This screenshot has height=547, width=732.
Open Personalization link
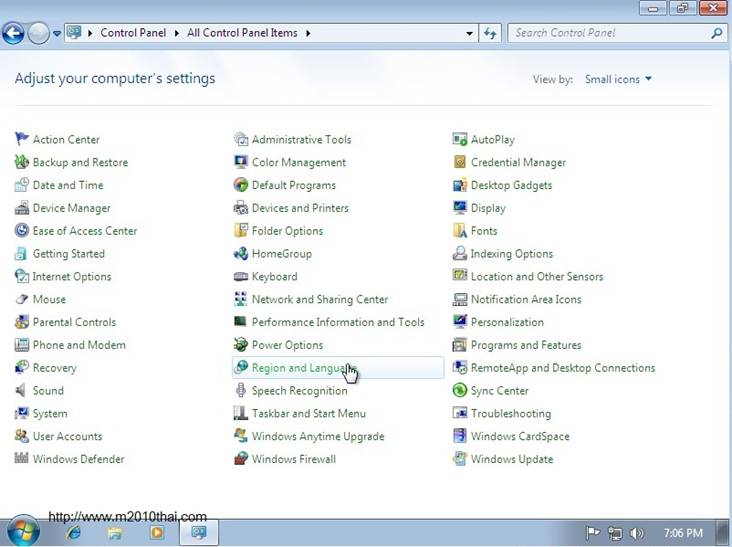[507, 322]
